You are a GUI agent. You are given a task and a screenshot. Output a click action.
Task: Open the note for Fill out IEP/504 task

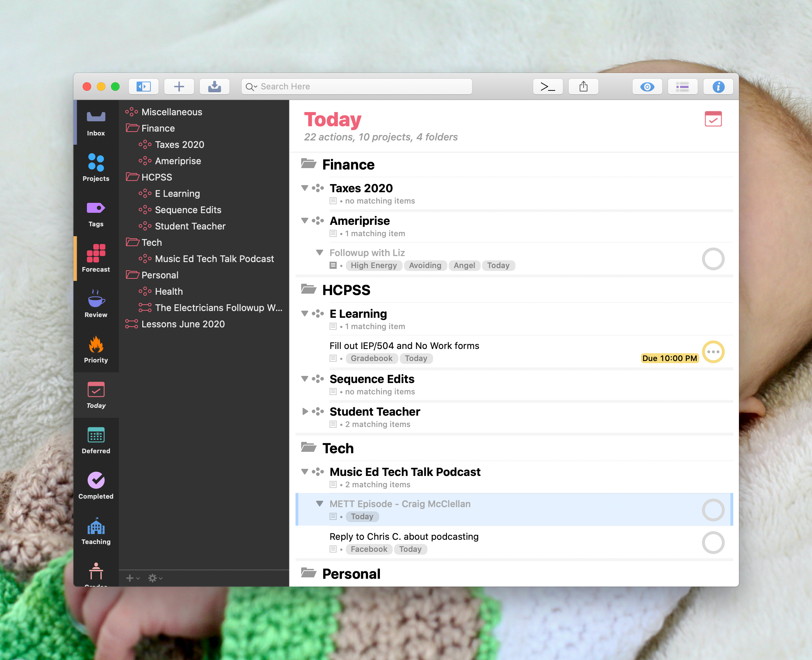[x=333, y=358]
